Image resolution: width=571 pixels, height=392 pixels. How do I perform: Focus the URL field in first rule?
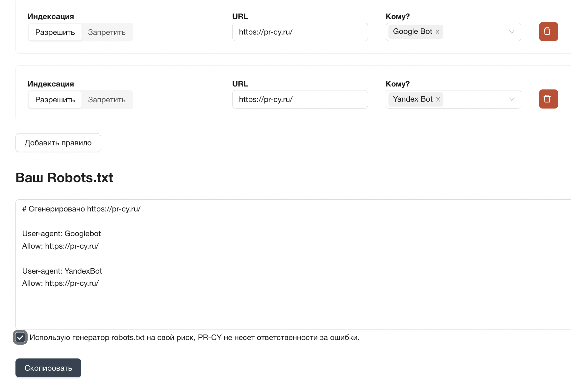[300, 32]
